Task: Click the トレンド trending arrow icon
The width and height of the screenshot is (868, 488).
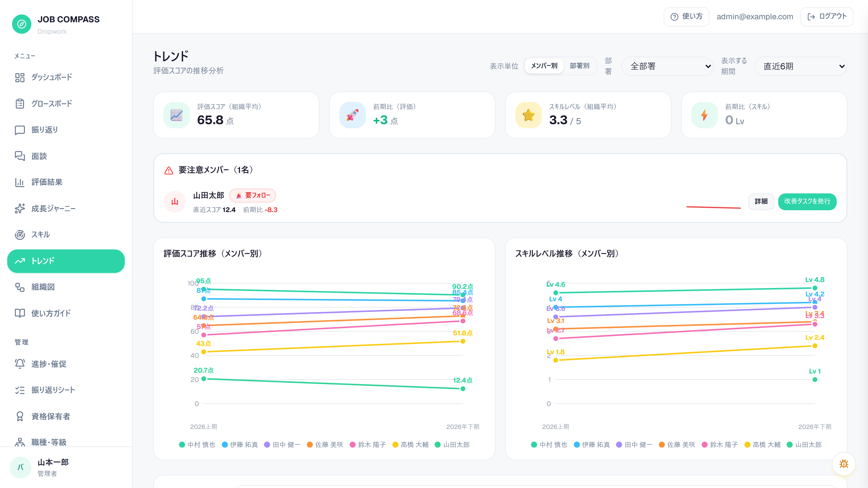Action: tap(20, 261)
